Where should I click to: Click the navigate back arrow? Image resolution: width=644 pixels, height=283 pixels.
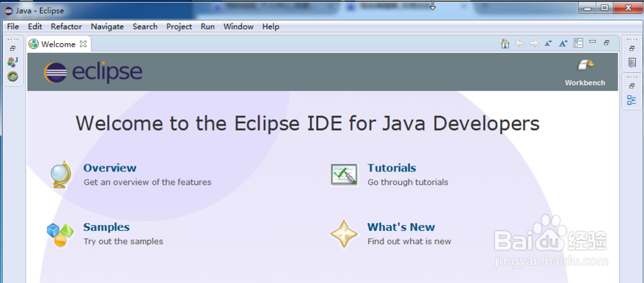pyautogui.click(x=520, y=43)
